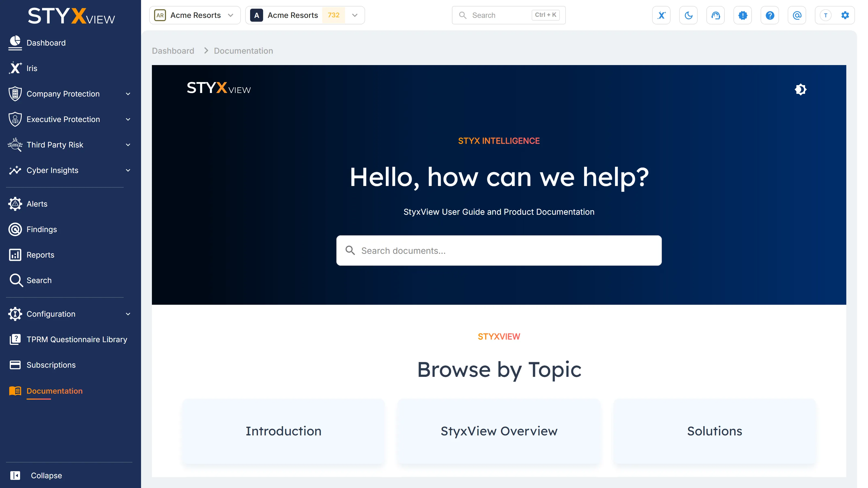
Task: Open the StyxView Overview topic card
Action: pos(499,431)
